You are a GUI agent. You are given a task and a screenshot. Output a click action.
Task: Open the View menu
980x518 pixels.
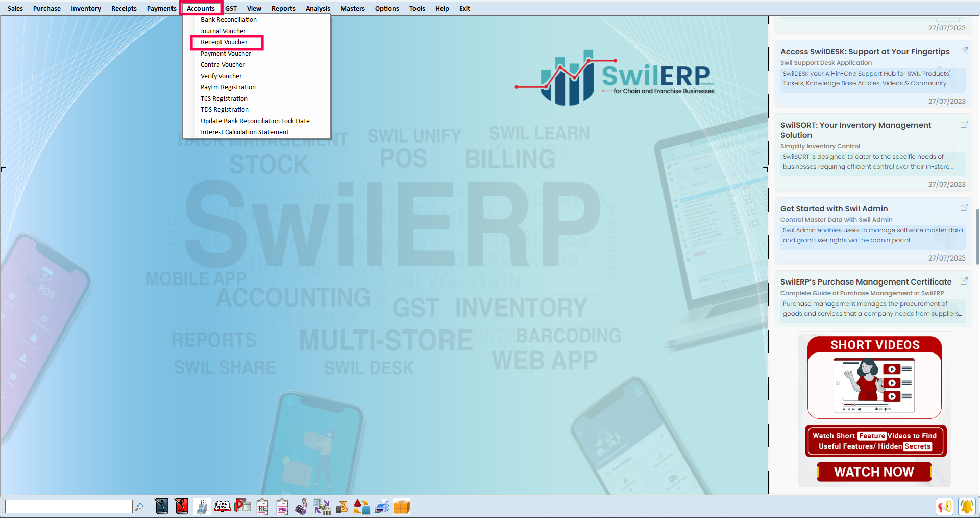pyautogui.click(x=254, y=8)
